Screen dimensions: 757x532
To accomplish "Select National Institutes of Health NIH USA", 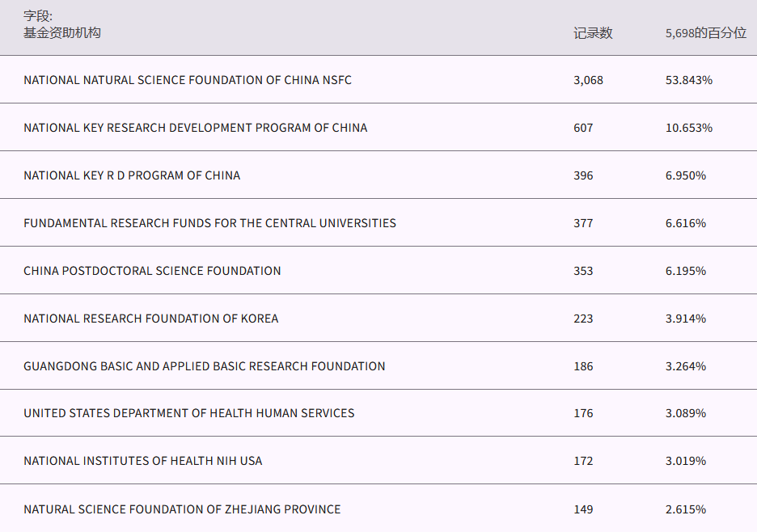I will pos(142,461).
